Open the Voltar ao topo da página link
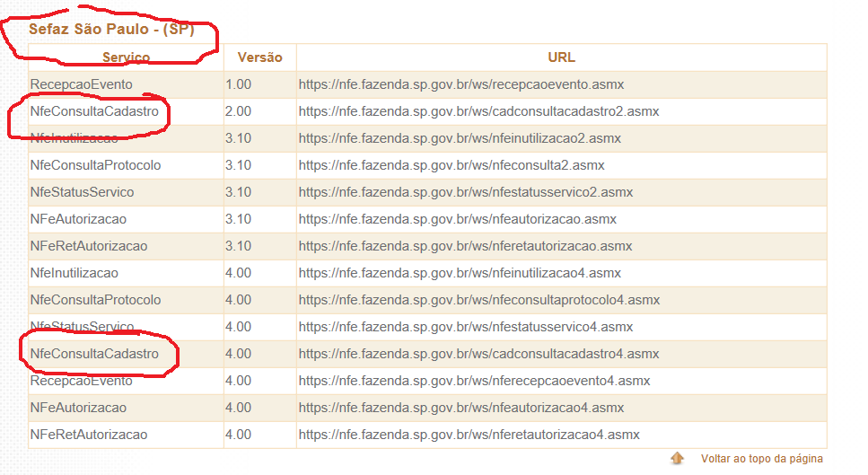 762,459
